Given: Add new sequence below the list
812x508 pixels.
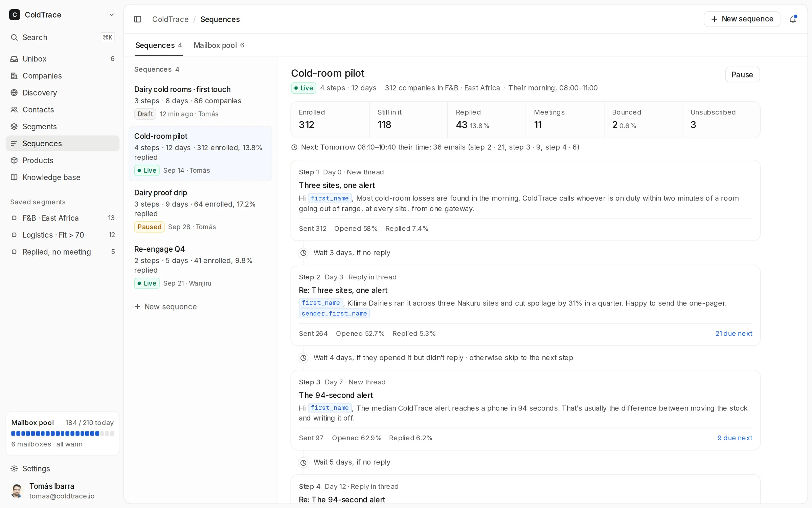Looking at the screenshot, I should click(x=165, y=306).
